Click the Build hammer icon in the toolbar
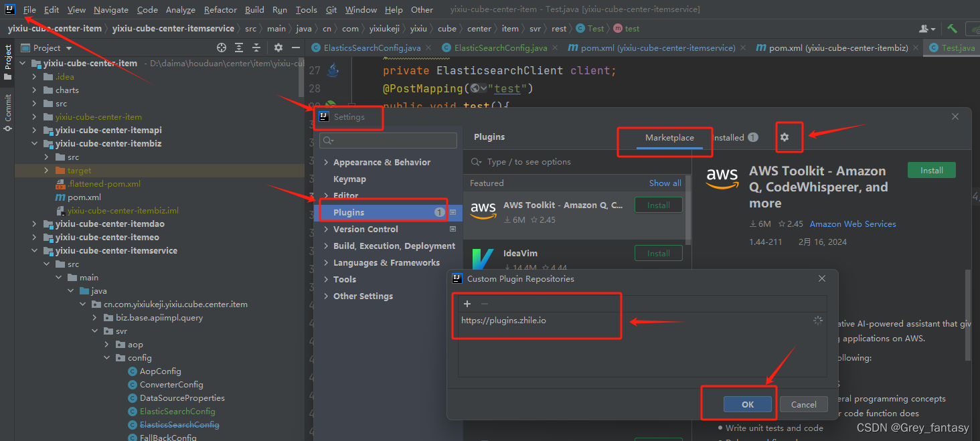This screenshot has height=441, width=980. tap(952, 29)
